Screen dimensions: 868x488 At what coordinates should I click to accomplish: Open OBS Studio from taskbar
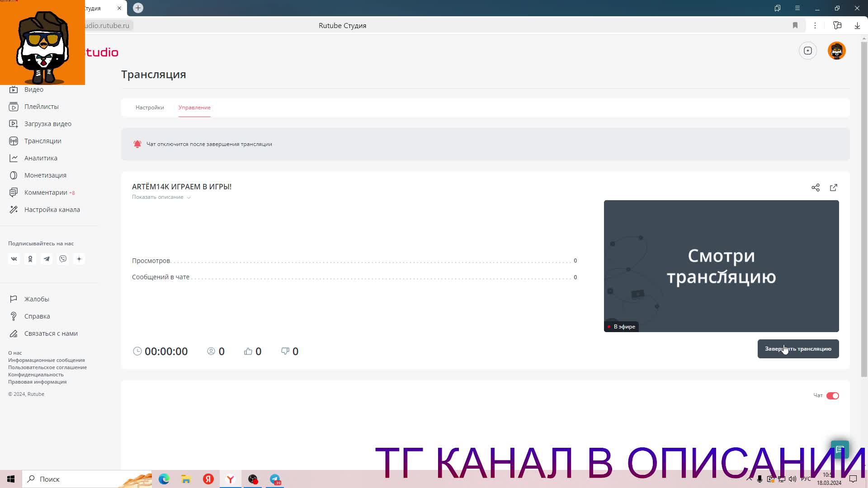(x=253, y=479)
